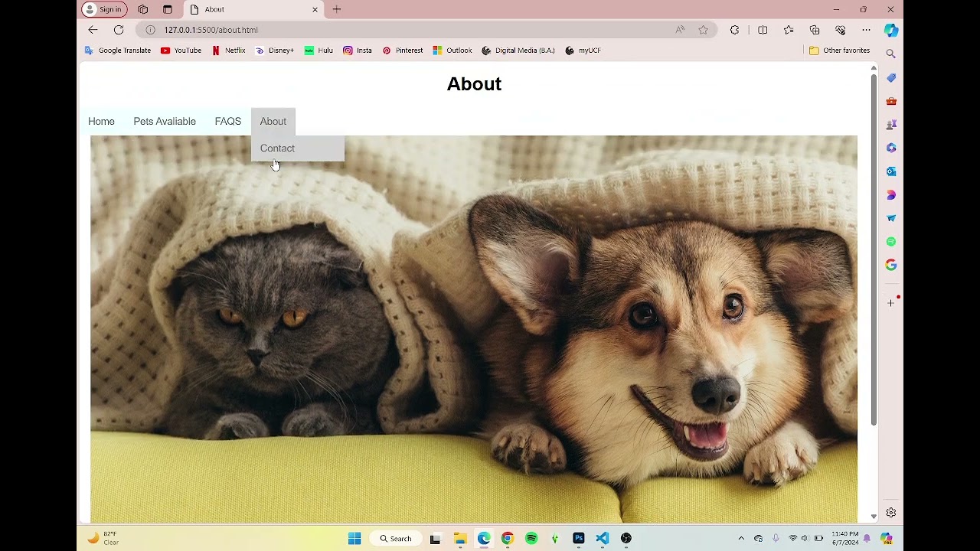Viewport: 980px width, 551px height.
Task: Click the About navigation item
Action: coord(273,122)
